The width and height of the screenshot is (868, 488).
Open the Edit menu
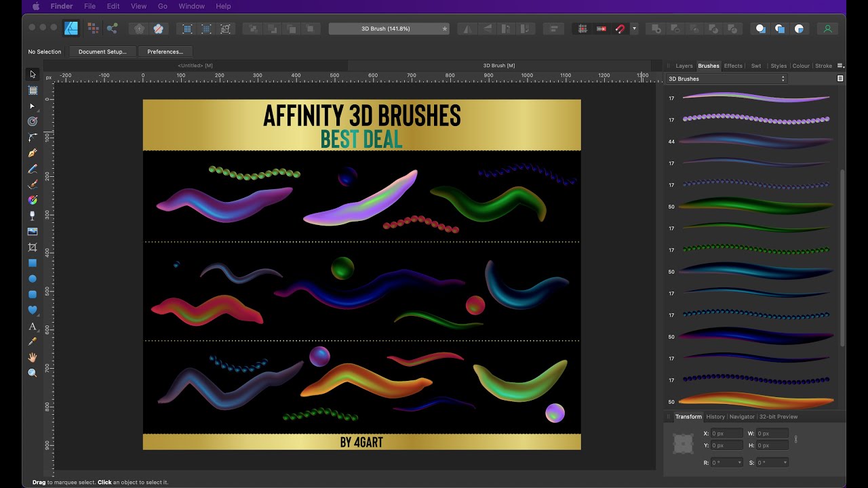pyautogui.click(x=113, y=6)
